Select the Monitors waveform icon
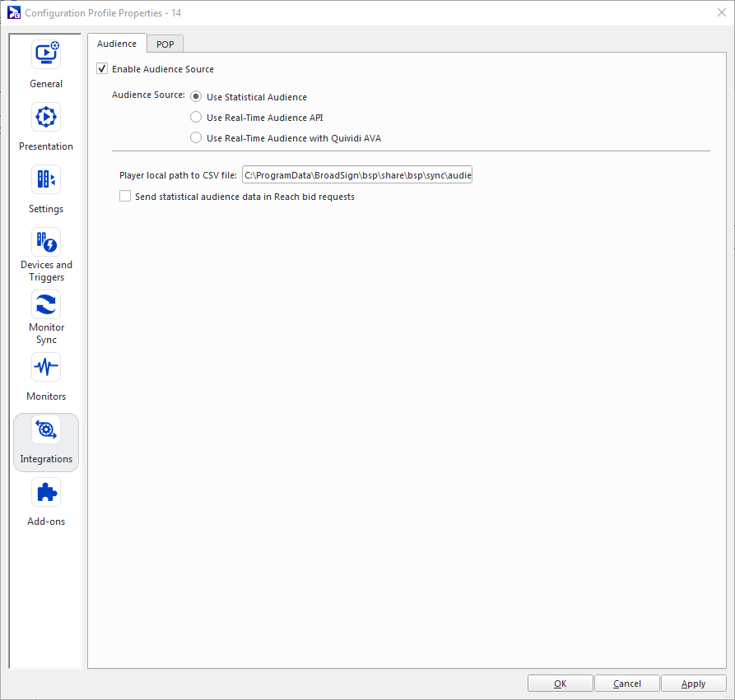735x700 pixels. coord(46,367)
